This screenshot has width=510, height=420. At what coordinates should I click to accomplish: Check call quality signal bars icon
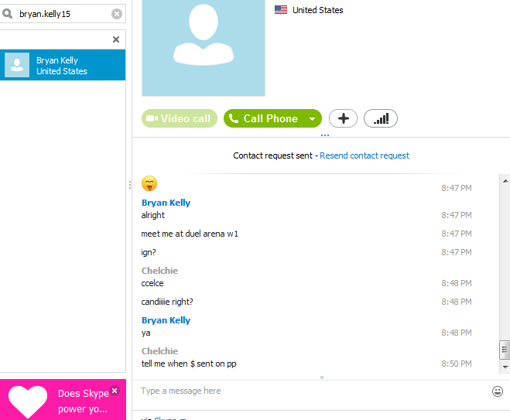(381, 118)
